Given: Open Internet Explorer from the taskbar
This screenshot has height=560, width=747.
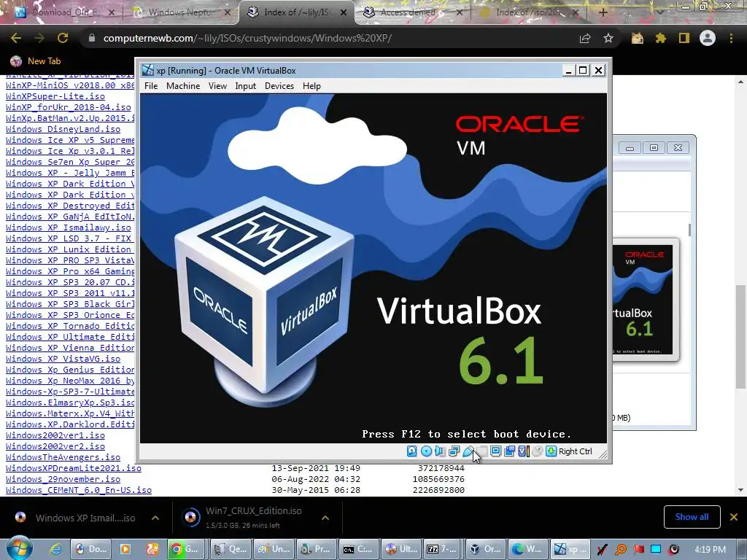Looking at the screenshot, I should click(x=55, y=549).
